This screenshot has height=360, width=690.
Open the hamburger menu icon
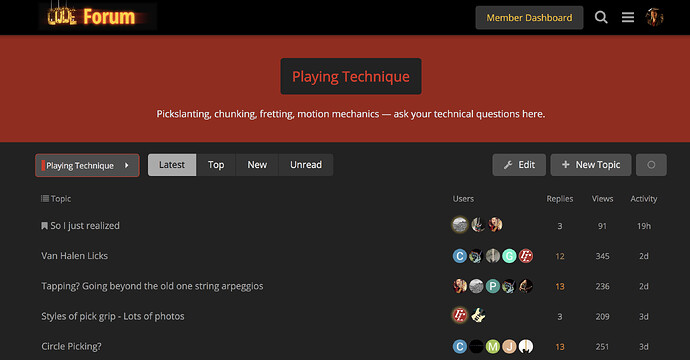click(628, 18)
